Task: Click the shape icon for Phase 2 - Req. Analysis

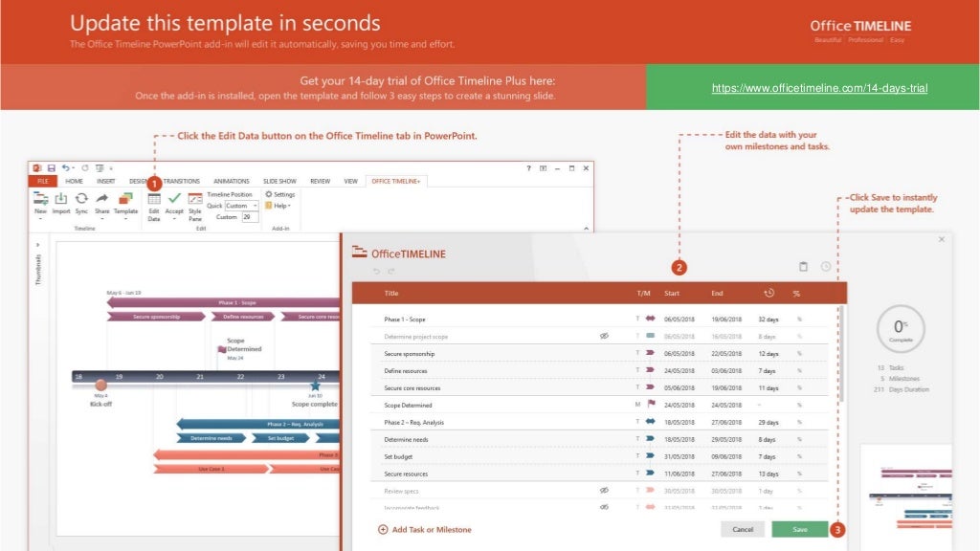Action: tap(651, 422)
